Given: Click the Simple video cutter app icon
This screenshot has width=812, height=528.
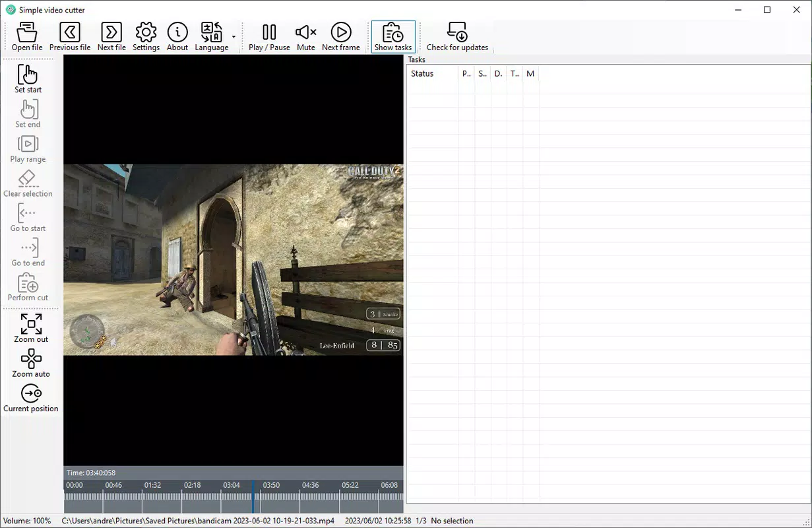Looking at the screenshot, I should [11, 10].
